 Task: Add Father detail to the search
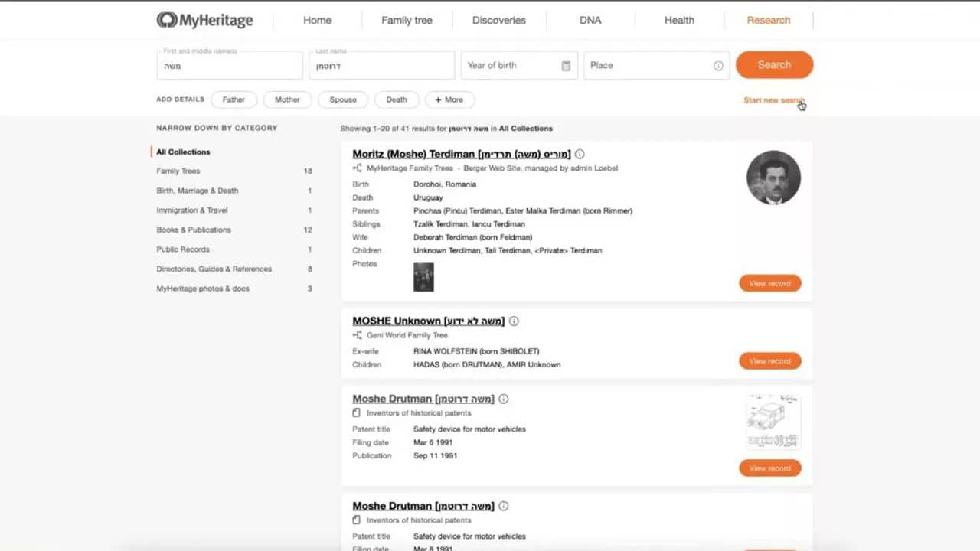[234, 99]
